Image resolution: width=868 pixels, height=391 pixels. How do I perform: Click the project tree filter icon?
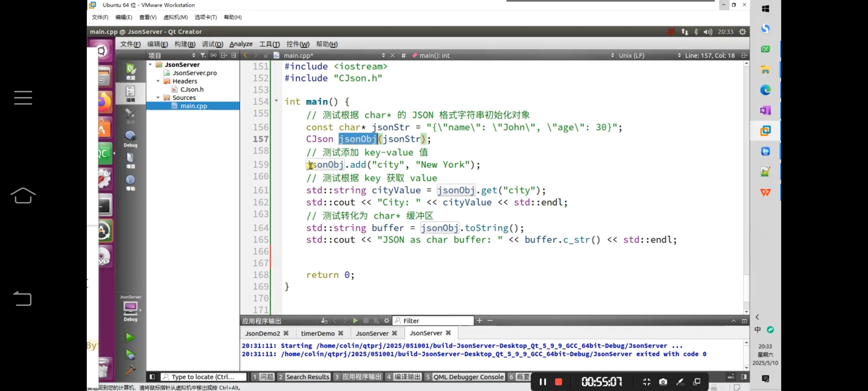203,55
